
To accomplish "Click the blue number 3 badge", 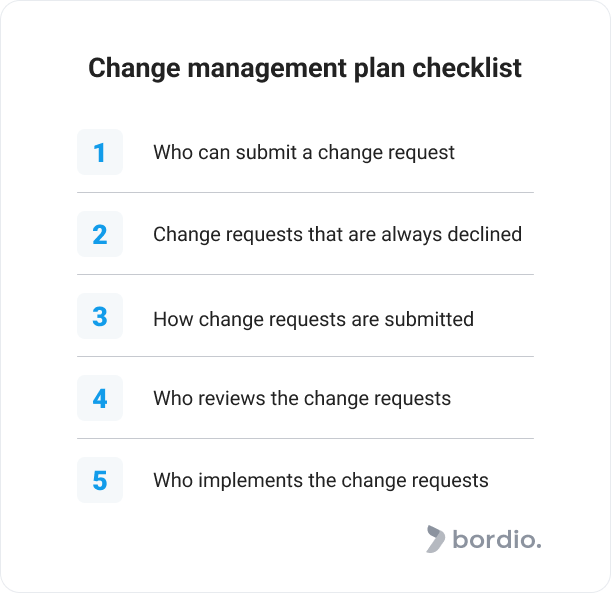I will tap(100, 316).
